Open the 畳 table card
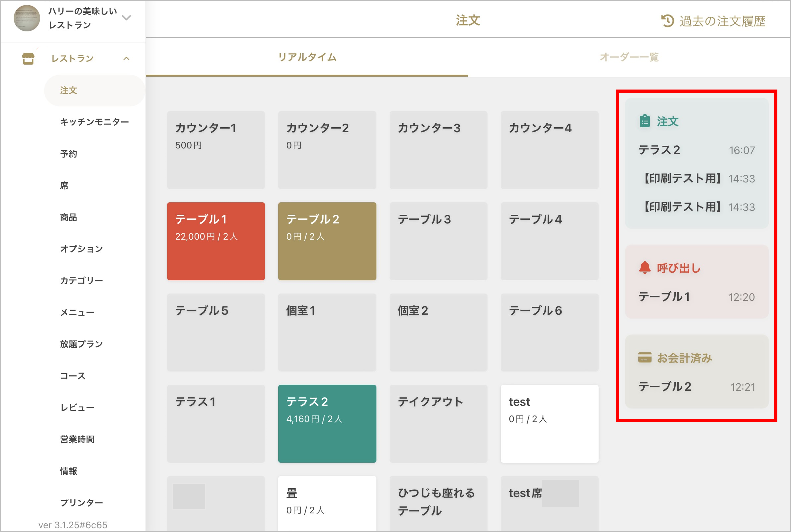This screenshot has height=532, width=791. click(x=327, y=503)
